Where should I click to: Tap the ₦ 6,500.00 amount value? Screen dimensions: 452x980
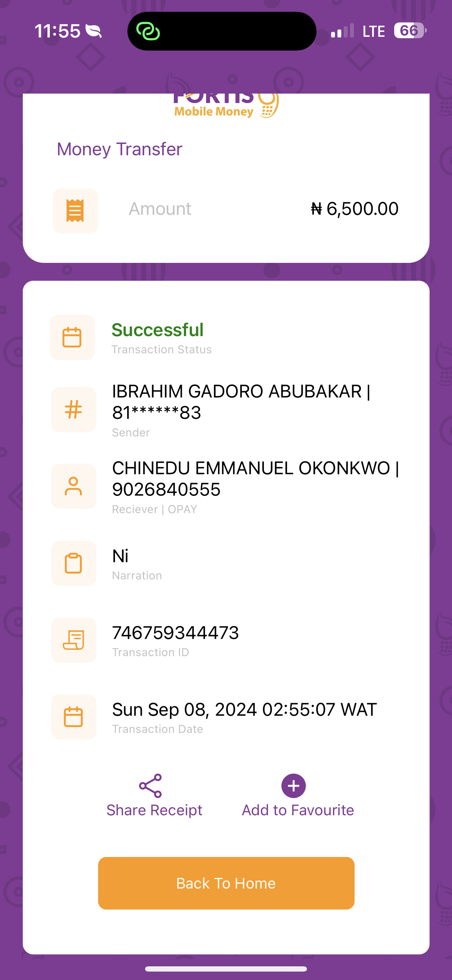(x=355, y=209)
